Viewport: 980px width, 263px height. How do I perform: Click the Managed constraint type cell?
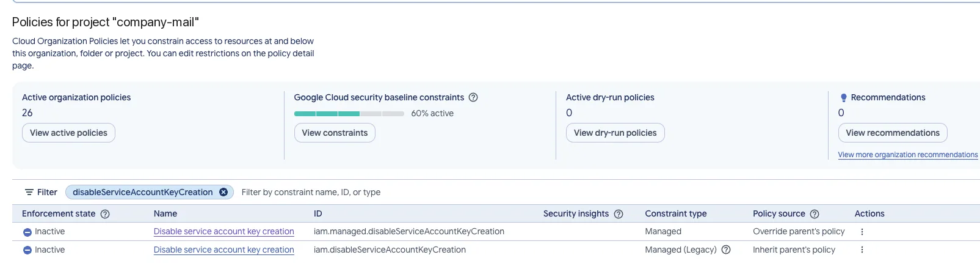(663, 232)
